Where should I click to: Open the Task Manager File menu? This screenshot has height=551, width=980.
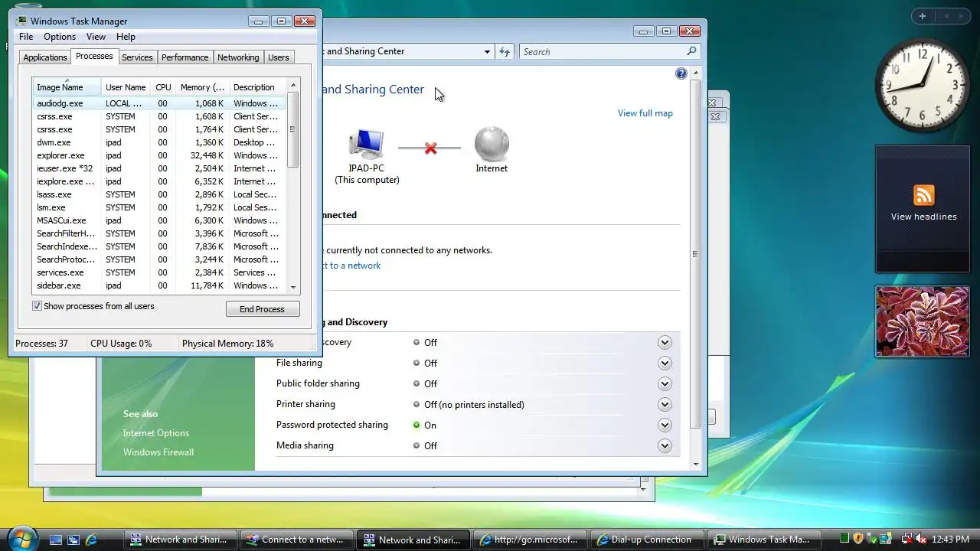[x=26, y=37]
